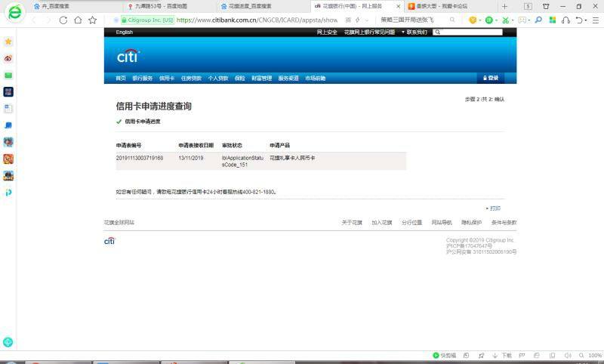Click the Citi logo in blue header
This screenshot has width=604, height=364.
pyautogui.click(x=128, y=56)
